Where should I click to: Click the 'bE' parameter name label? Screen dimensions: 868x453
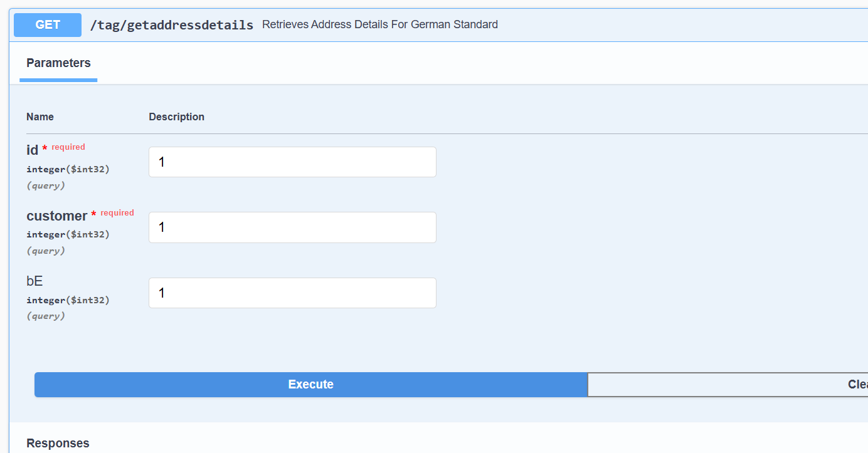34,281
